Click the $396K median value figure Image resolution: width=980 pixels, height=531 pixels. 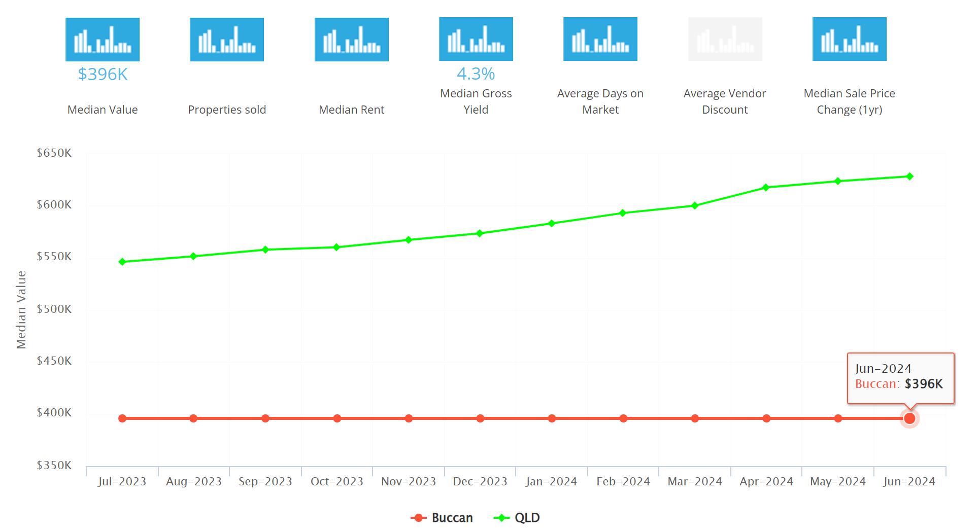[x=103, y=74]
